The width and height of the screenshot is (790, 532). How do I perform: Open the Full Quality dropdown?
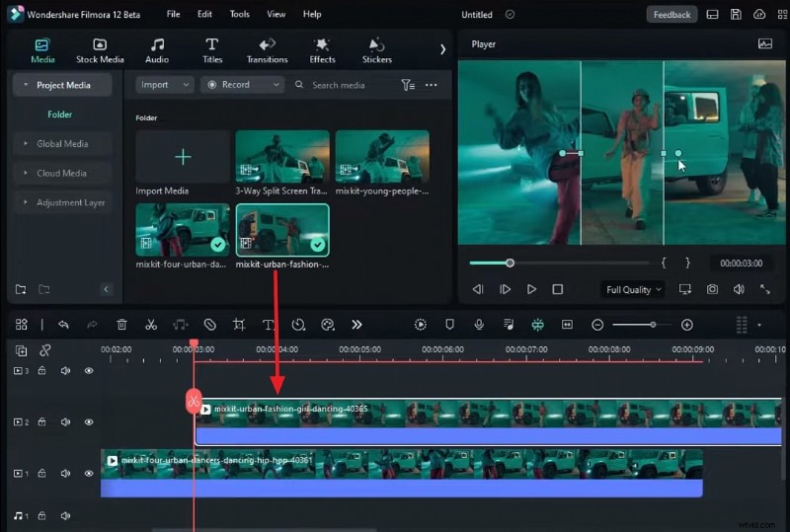(x=633, y=289)
